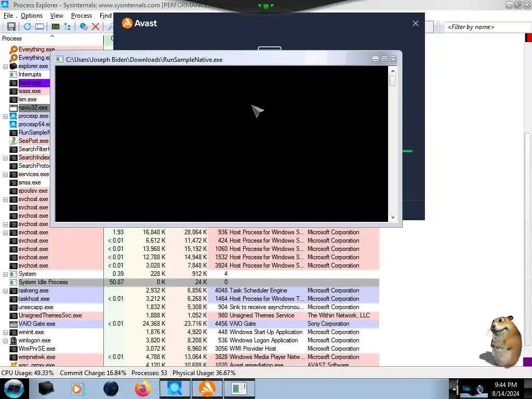532x399 pixels.
Task: Open the Windows Start orb
Action: click(14, 389)
